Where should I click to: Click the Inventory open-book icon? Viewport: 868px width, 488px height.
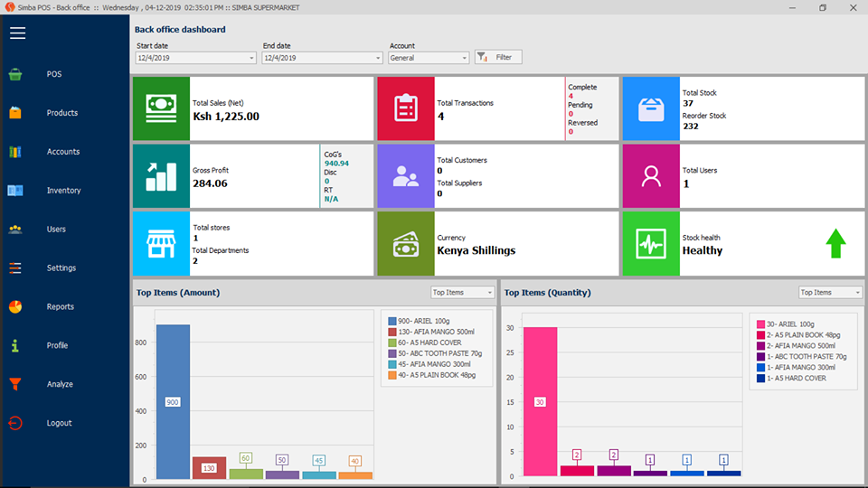click(x=15, y=191)
